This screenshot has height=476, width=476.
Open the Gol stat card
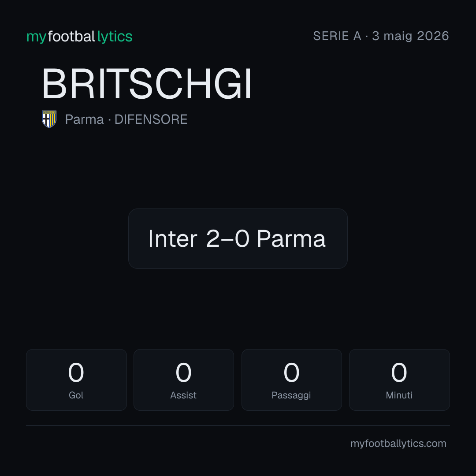[76, 380]
